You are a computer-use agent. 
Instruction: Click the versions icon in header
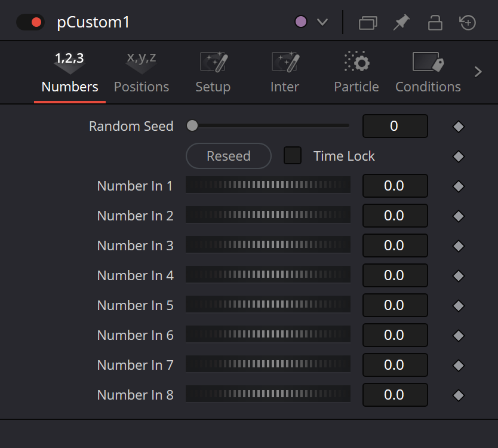point(368,23)
